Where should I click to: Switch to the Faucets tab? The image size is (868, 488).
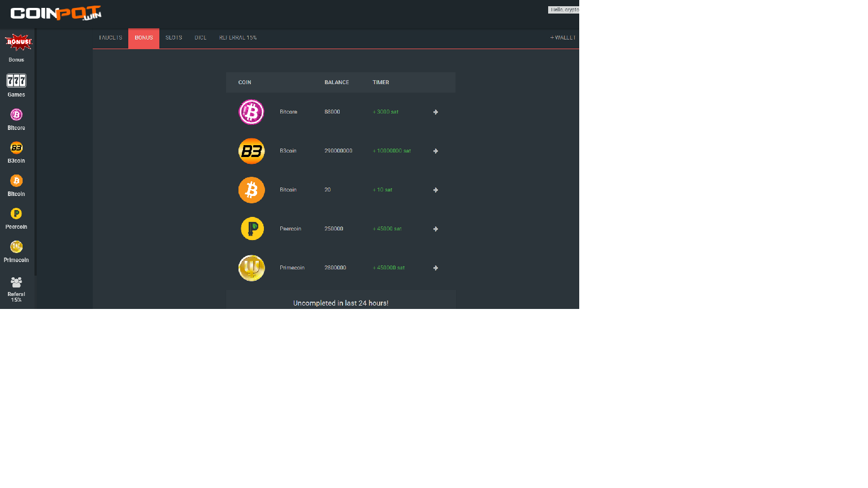111,38
